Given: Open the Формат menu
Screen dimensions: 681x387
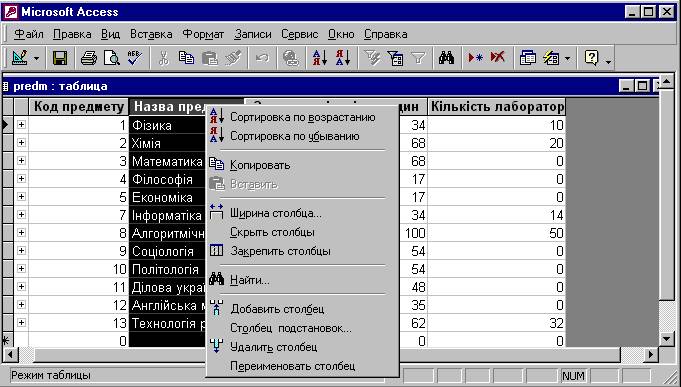Looking at the screenshot, I should [203, 34].
